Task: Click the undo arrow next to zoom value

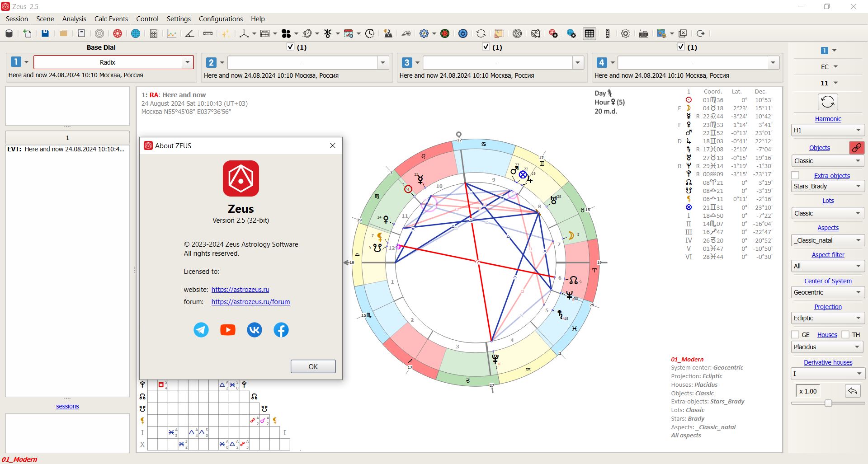Action: 853,391
